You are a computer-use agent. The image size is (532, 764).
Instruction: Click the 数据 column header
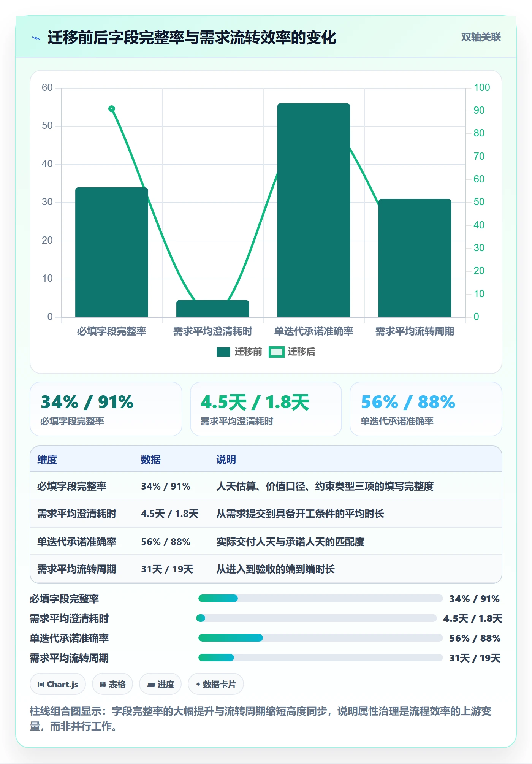point(151,460)
